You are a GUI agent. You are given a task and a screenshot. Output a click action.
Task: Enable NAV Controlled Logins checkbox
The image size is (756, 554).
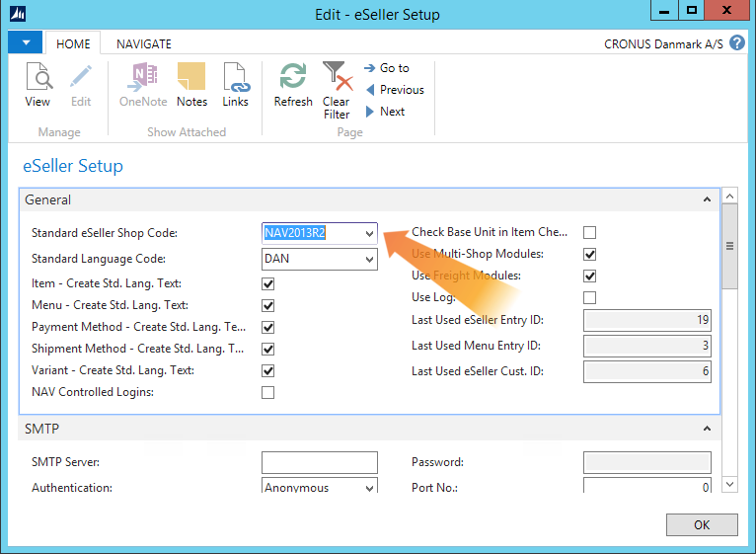pos(268,392)
